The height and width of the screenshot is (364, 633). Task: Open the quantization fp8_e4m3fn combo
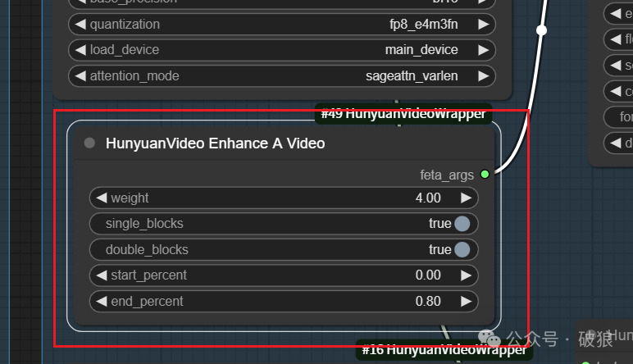pos(282,25)
